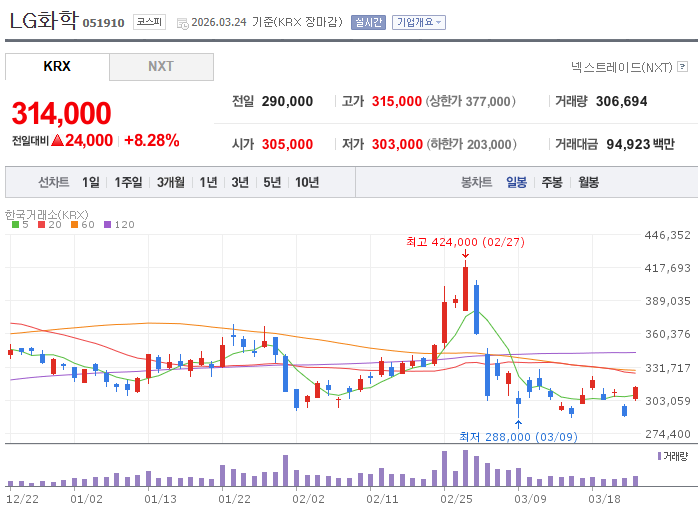Select the 5년 line chart period
This screenshot has width=698, height=512.
[x=272, y=182]
